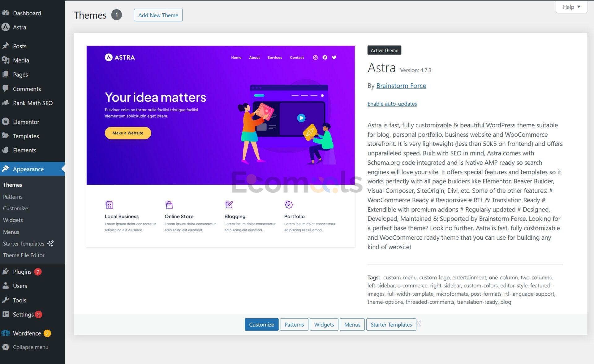
Task: Click the Starter Templates button at bottom
Action: pos(391,324)
